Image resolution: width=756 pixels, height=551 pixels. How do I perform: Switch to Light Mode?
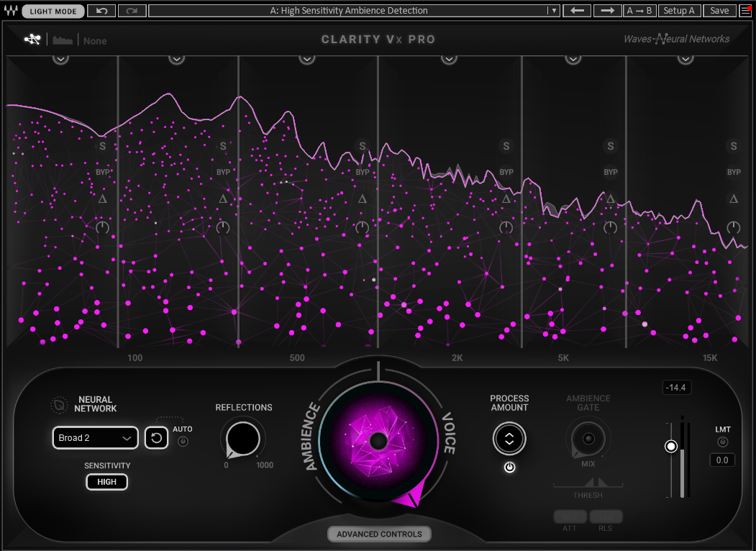(53, 11)
